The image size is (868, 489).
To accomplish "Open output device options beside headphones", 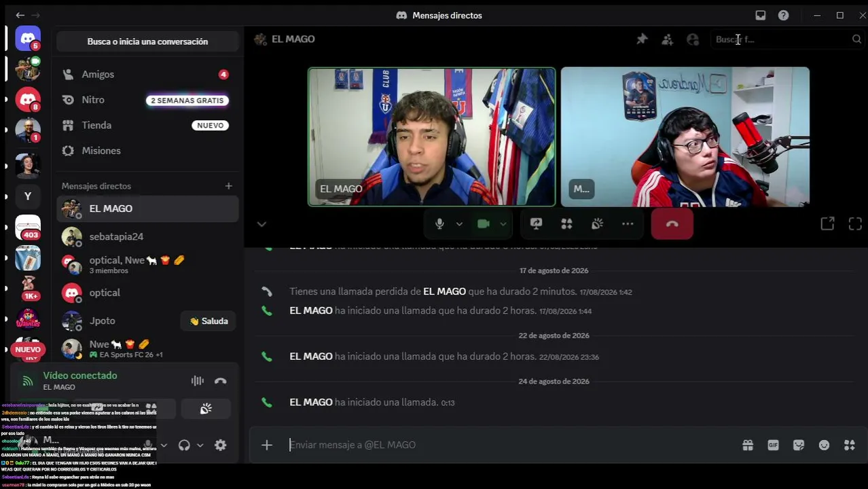I will [x=200, y=446].
